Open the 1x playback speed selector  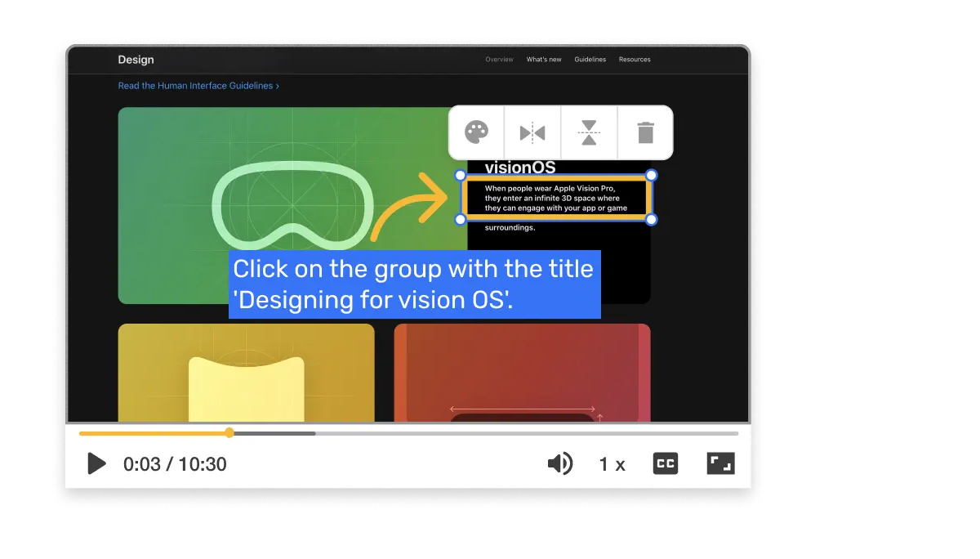pos(611,463)
